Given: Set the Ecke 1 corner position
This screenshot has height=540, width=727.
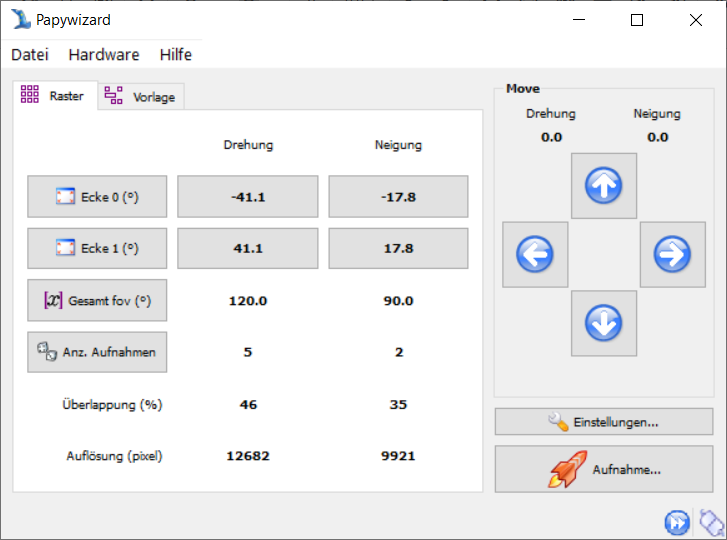Looking at the screenshot, I should 97,248.
